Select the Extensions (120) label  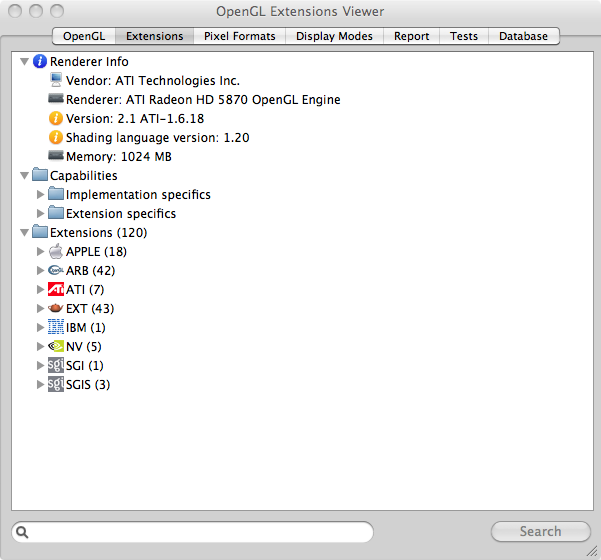tap(99, 233)
